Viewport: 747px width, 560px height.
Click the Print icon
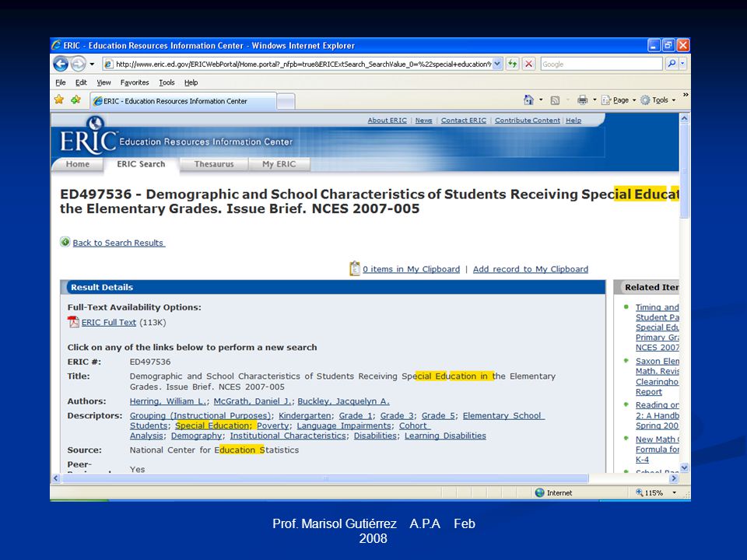pos(582,100)
